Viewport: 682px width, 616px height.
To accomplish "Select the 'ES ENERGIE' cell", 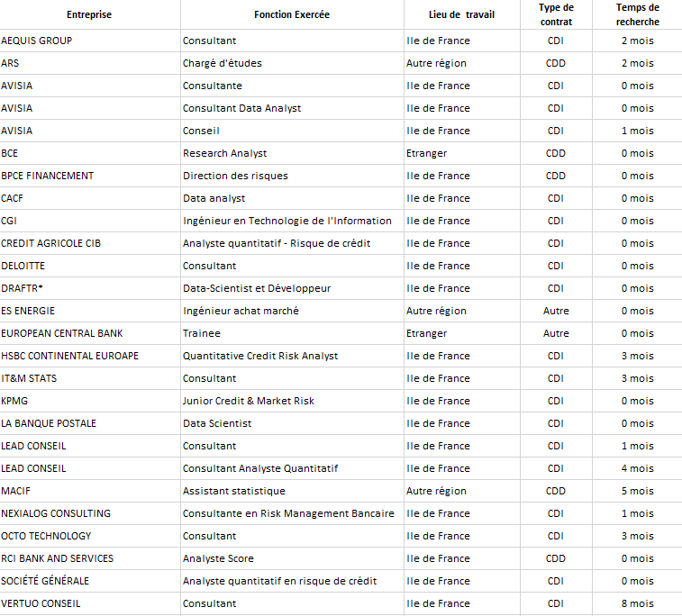I will pos(90,312).
